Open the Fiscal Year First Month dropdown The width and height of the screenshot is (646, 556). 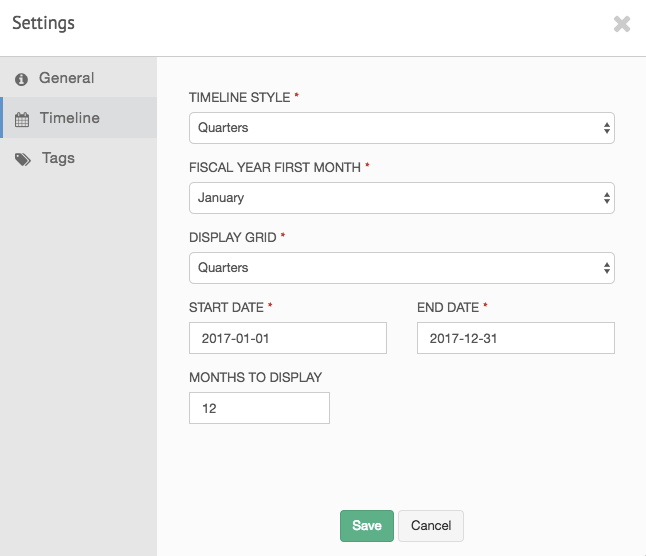pyautogui.click(x=400, y=198)
